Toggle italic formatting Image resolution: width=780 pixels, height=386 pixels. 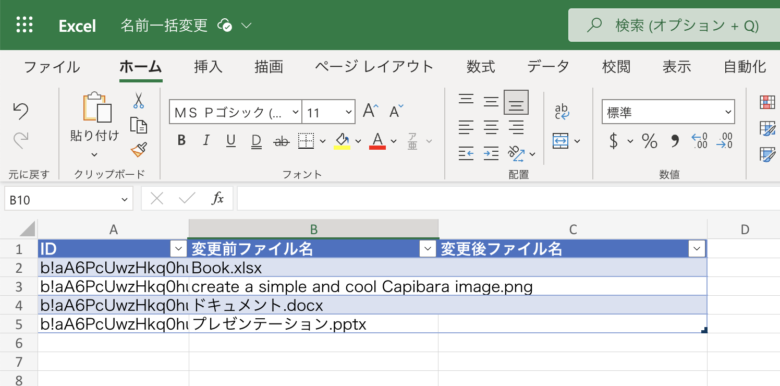coord(206,141)
